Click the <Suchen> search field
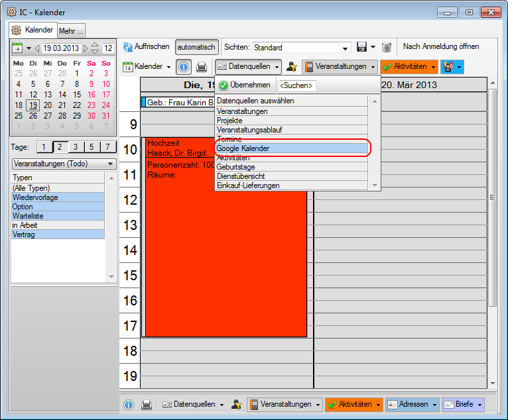This screenshot has width=508, height=420. tap(296, 85)
